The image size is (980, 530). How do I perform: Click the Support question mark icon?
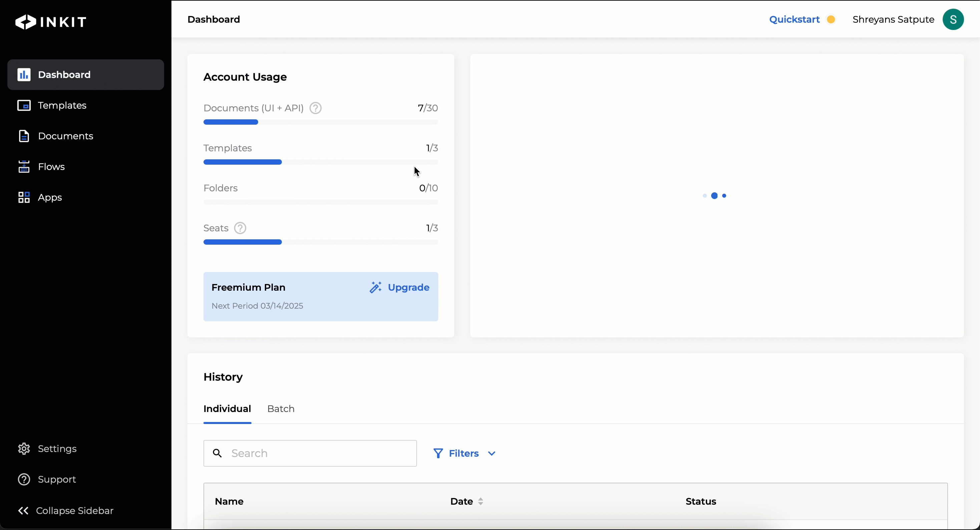click(x=24, y=480)
